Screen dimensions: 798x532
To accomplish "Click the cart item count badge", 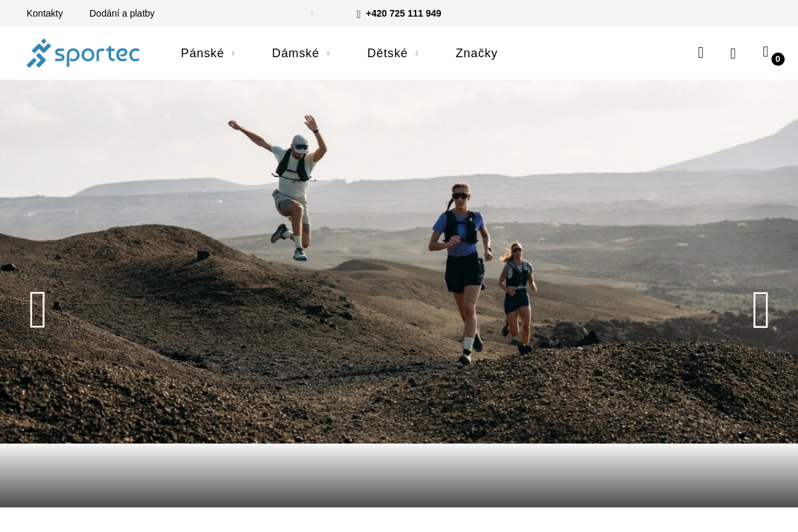I will coord(777,59).
